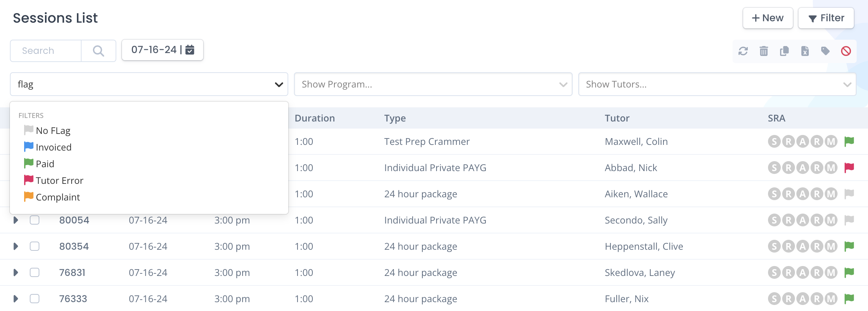Expand row for session 76333
The height and width of the screenshot is (311, 868).
[x=16, y=299]
